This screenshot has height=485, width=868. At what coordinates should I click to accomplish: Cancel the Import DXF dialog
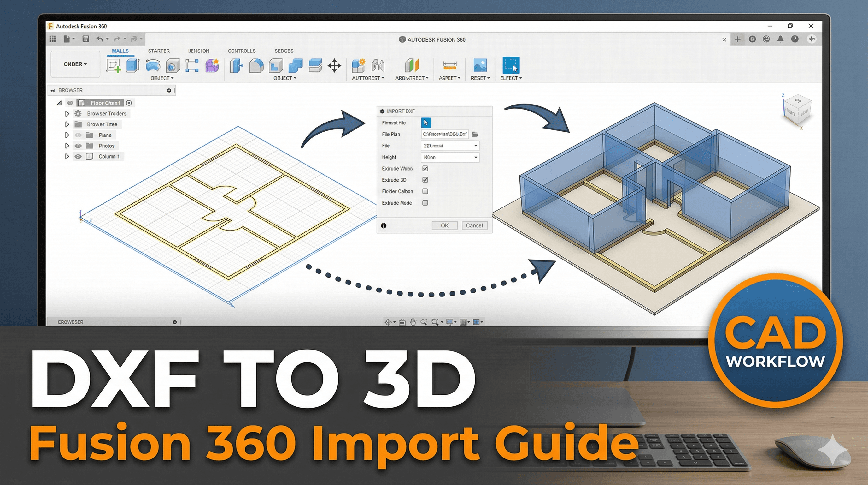474,225
